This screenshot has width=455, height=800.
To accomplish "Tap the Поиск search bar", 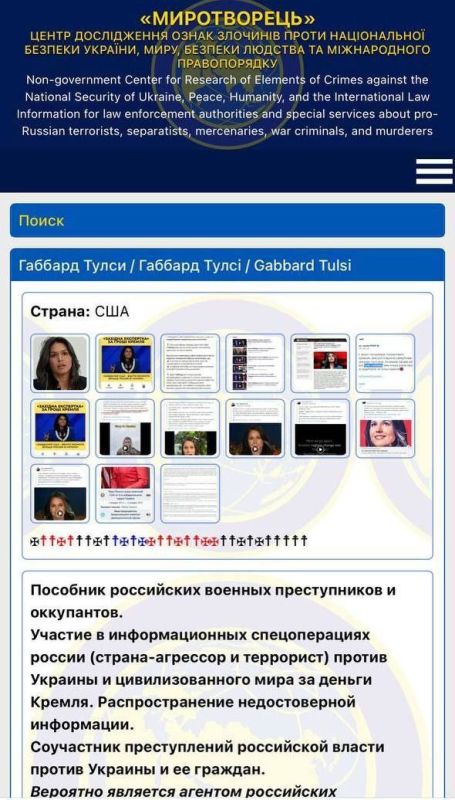I will pyautogui.click(x=228, y=220).
